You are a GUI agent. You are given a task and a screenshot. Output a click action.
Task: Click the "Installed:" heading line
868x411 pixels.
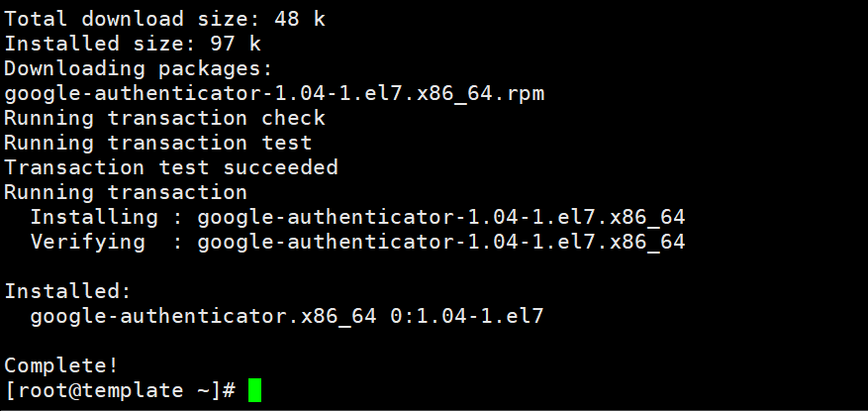pyautogui.click(x=67, y=291)
